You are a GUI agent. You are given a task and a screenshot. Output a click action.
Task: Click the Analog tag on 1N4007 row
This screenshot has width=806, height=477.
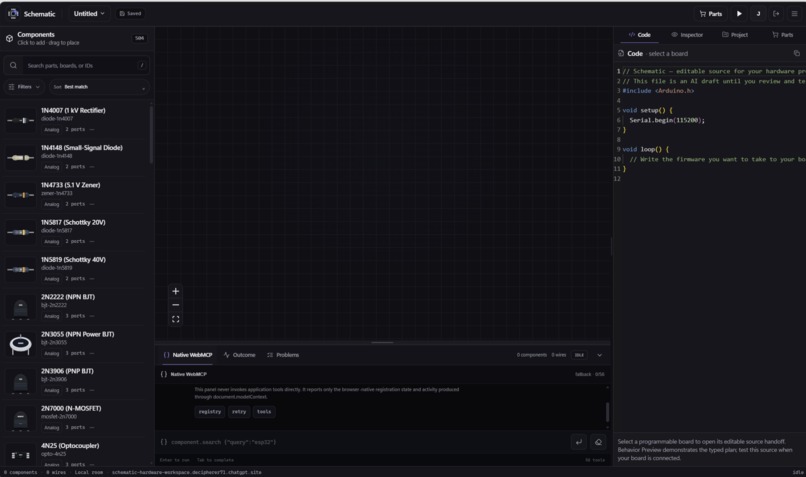click(x=51, y=130)
